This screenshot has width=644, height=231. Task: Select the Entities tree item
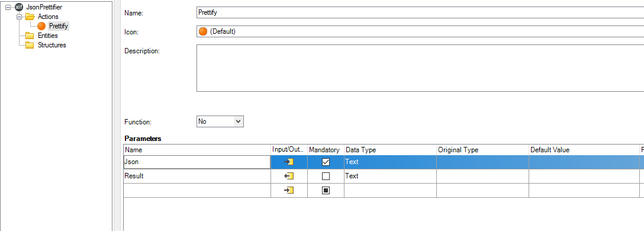point(47,36)
